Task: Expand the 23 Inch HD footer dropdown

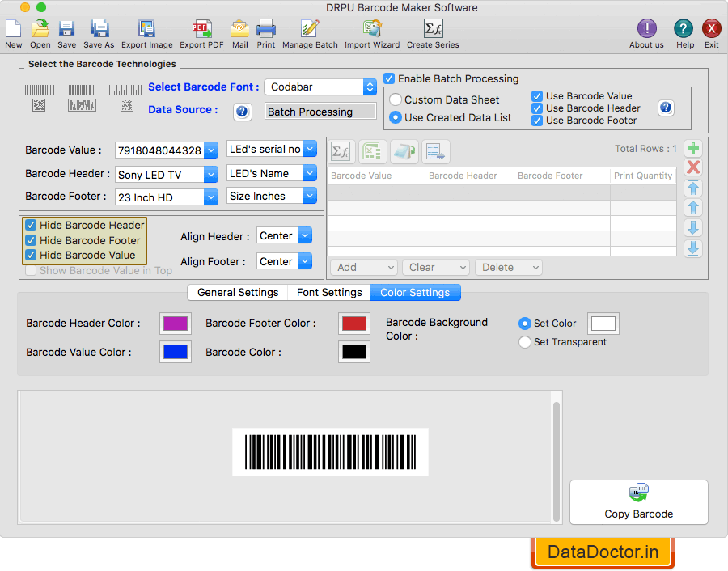Action: tap(211, 197)
